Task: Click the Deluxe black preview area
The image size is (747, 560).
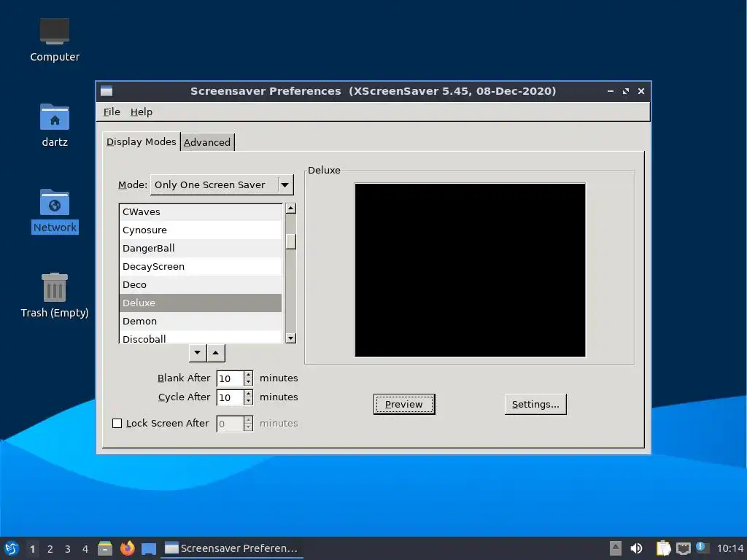Action: 470,270
